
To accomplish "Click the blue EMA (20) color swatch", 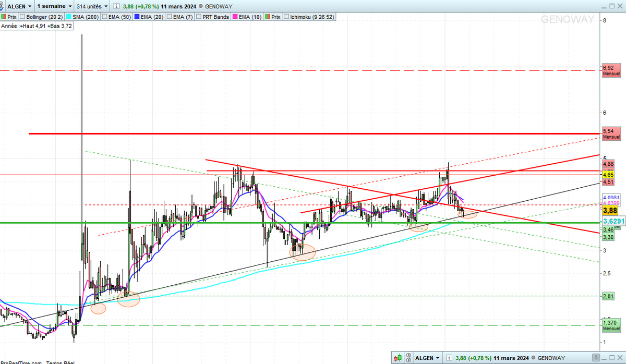I will tap(137, 17).
